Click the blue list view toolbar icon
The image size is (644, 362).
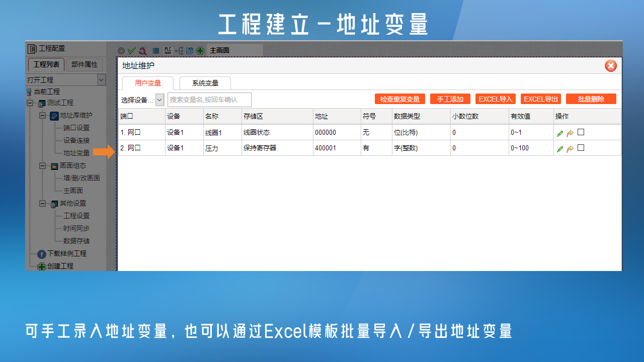[x=156, y=51]
